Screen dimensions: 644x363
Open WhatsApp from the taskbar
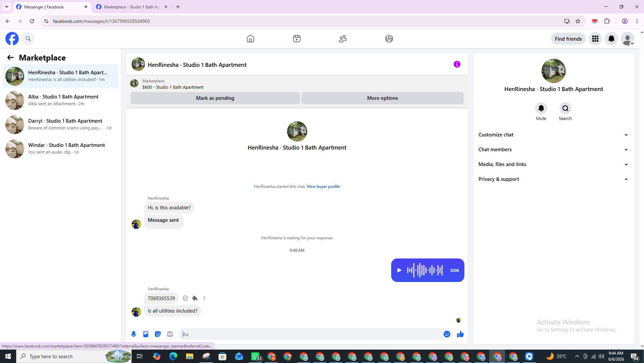point(256,356)
